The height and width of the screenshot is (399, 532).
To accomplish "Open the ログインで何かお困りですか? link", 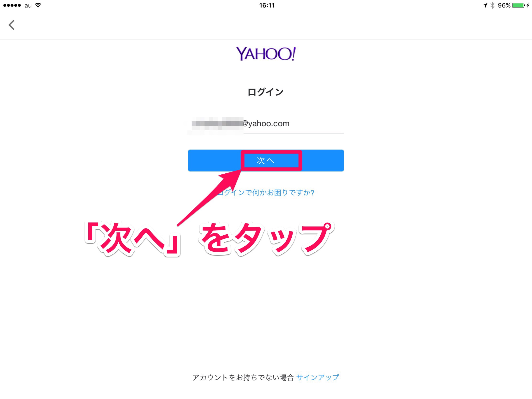I will pyautogui.click(x=266, y=193).
